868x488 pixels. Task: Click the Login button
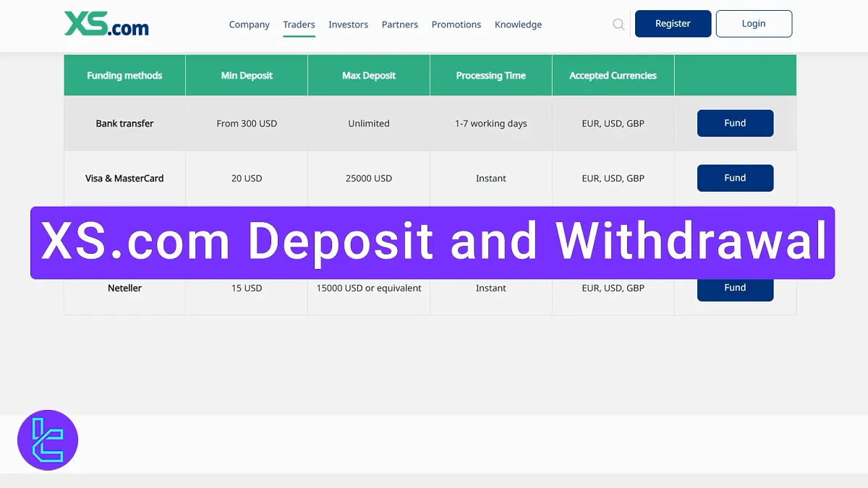pyautogui.click(x=754, y=23)
